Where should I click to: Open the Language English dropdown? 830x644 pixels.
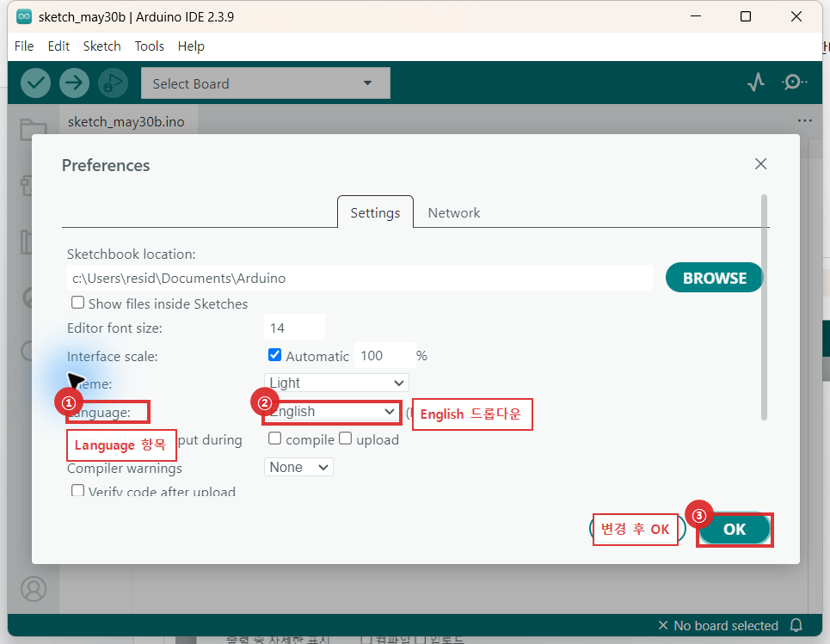coord(332,412)
